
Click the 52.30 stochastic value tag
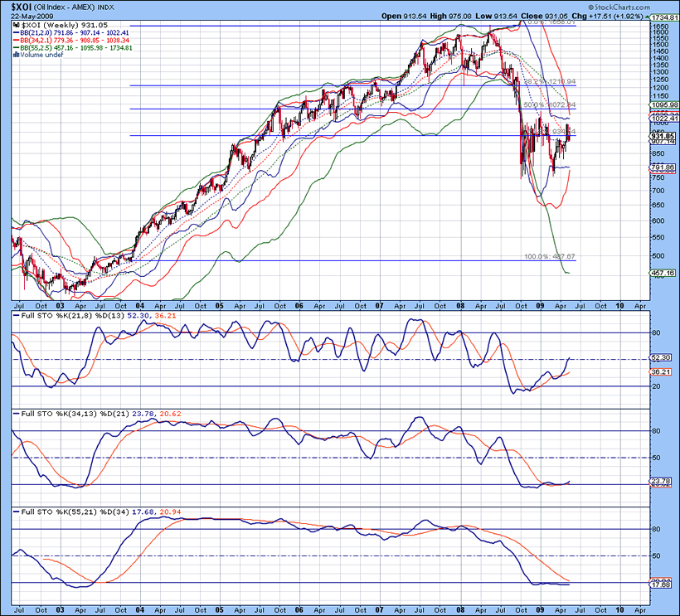pyautogui.click(x=663, y=357)
